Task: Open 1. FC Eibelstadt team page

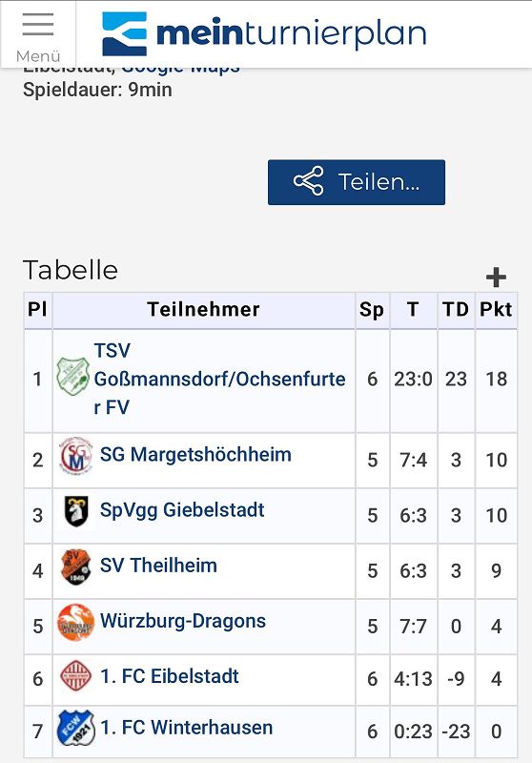Action: coord(169,676)
